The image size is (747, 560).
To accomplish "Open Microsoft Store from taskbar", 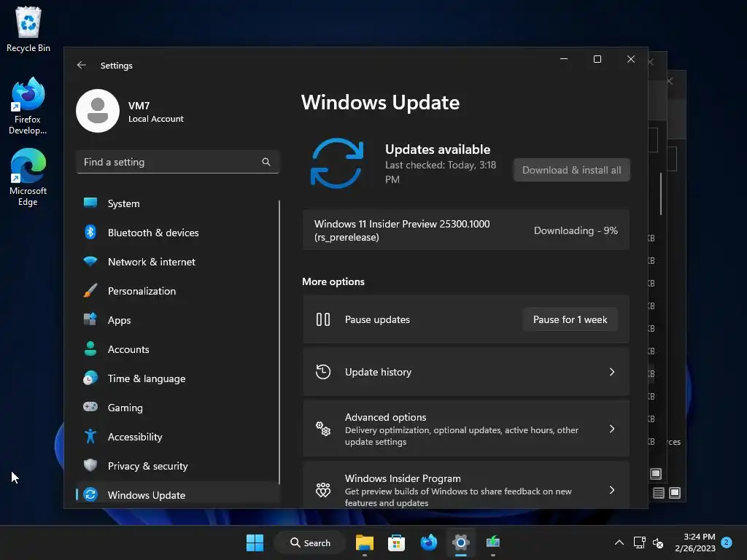I will (396, 542).
